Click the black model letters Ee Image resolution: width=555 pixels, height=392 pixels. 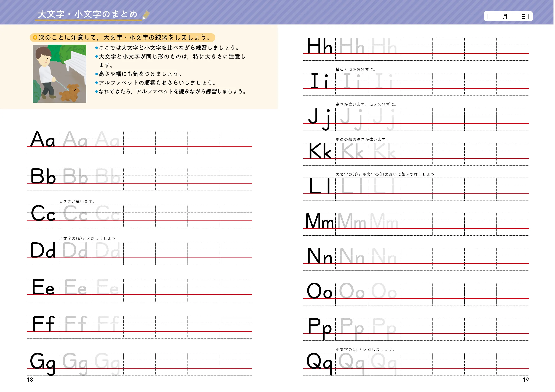(x=44, y=287)
